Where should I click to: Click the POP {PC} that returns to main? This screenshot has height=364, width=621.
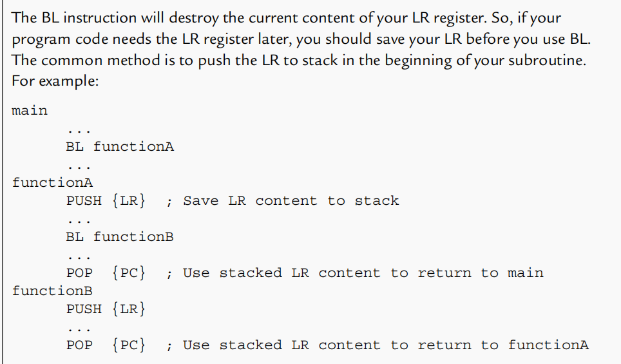[106, 273]
